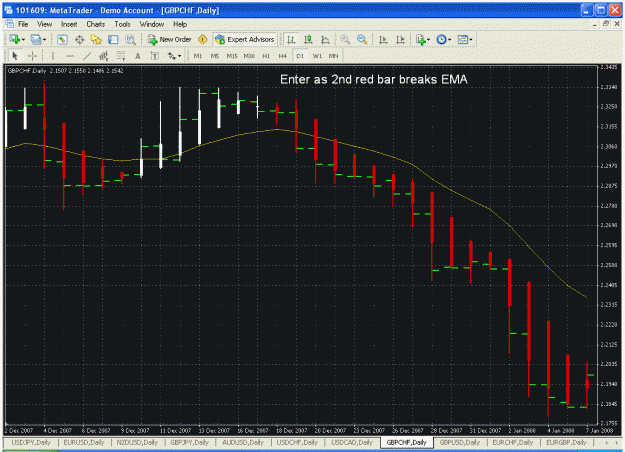This screenshot has height=452, width=625.
Task: Switch to NZDUSD,Daily chart tab
Action: (x=137, y=442)
